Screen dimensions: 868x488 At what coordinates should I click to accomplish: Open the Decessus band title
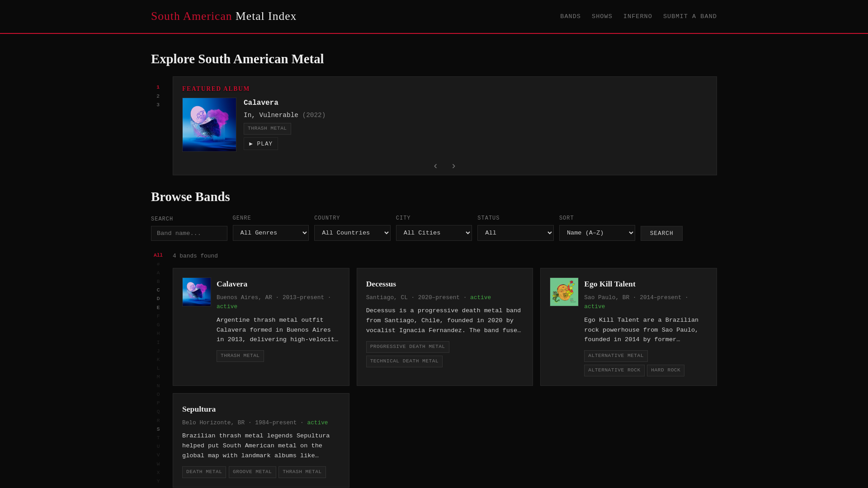(x=381, y=284)
